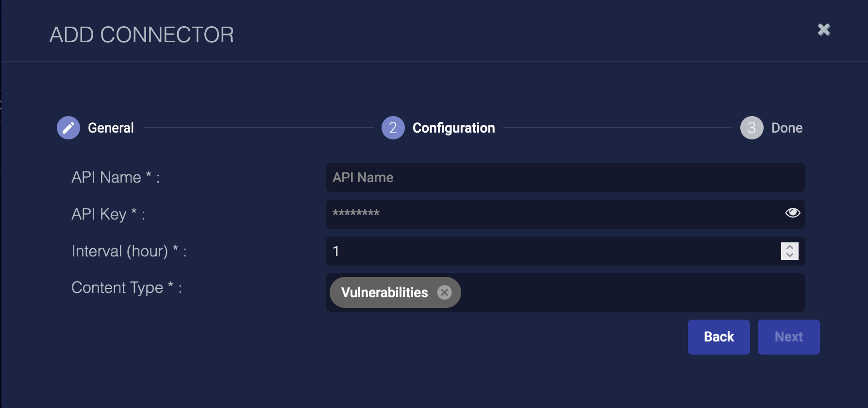Go to the General step label
Image resolution: width=868 pixels, height=408 pixels.
coord(111,128)
